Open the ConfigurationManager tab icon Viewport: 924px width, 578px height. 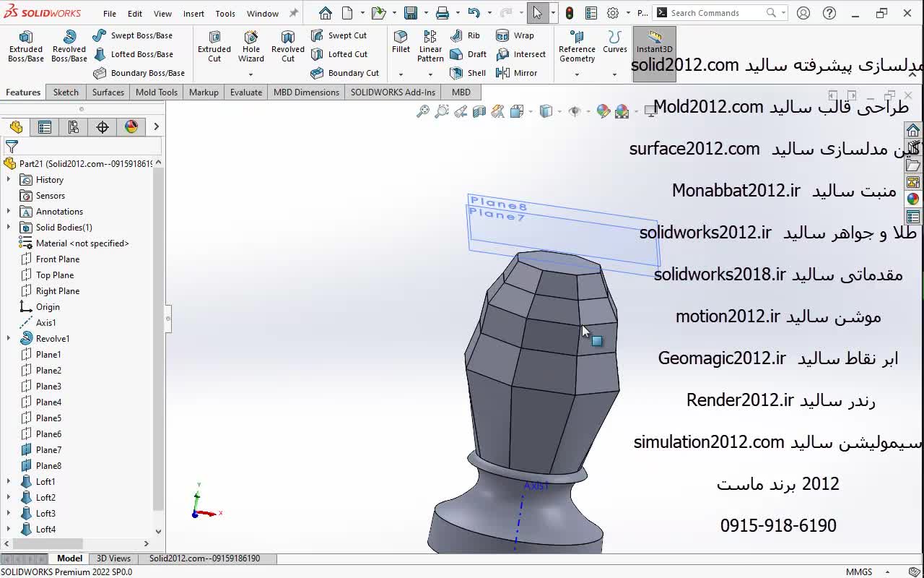(74, 127)
